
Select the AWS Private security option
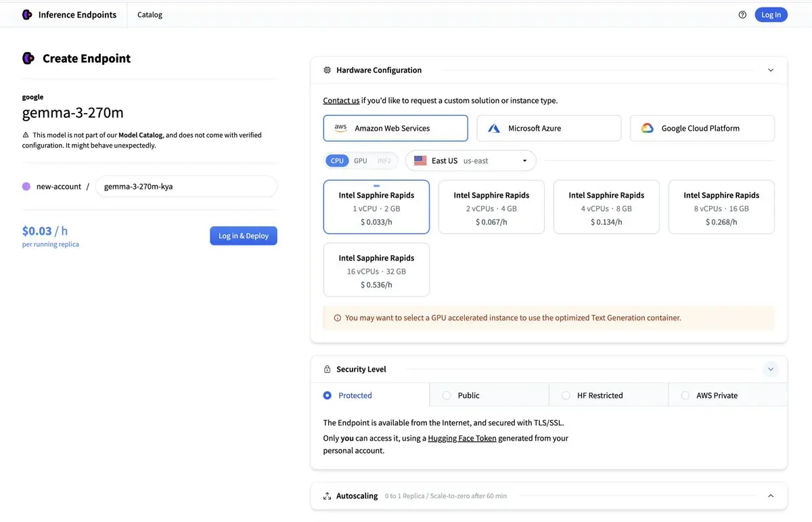click(728, 395)
